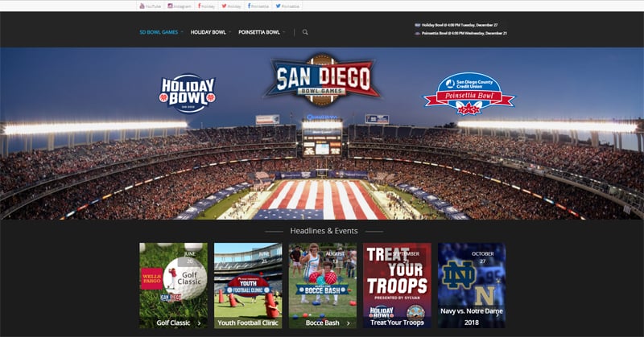
Task: Click the Headlines & Events heading
Action: (324, 231)
